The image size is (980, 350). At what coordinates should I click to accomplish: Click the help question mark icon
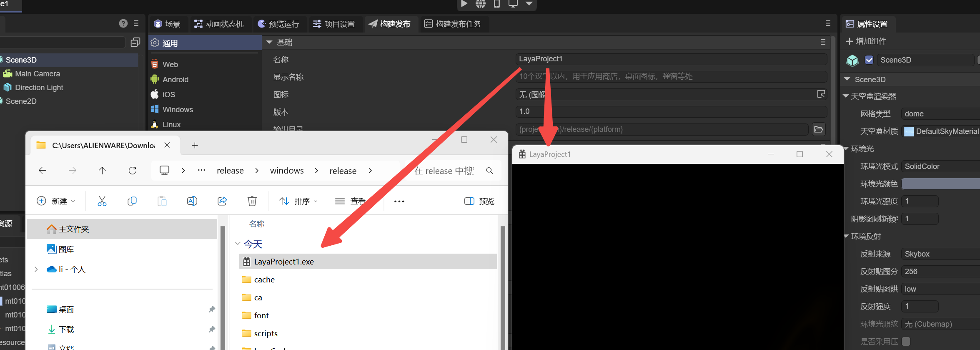123,23
